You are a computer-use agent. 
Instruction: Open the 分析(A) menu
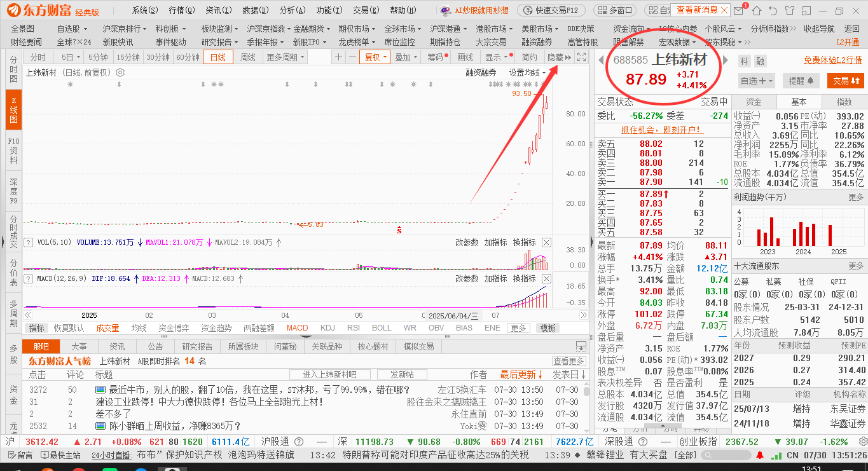(x=293, y=10)
